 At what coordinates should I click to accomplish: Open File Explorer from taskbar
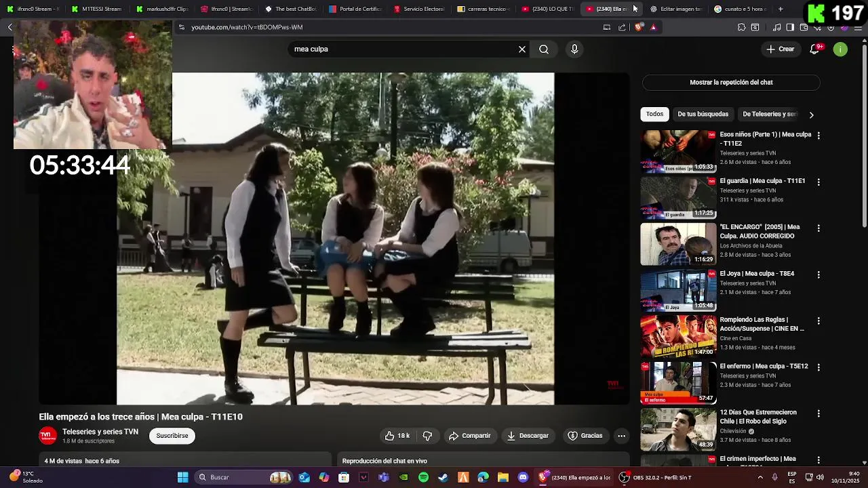[x=502, y=477]
